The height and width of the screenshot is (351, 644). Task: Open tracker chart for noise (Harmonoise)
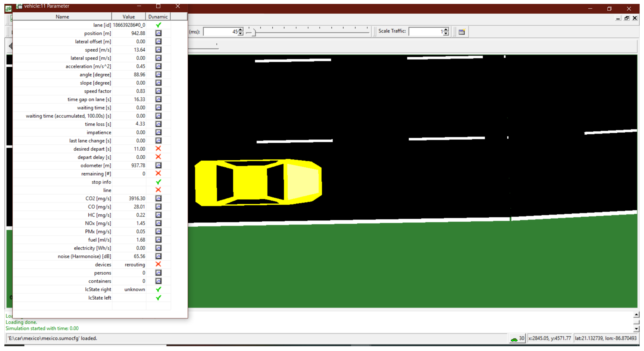click(x=158, y=256)
